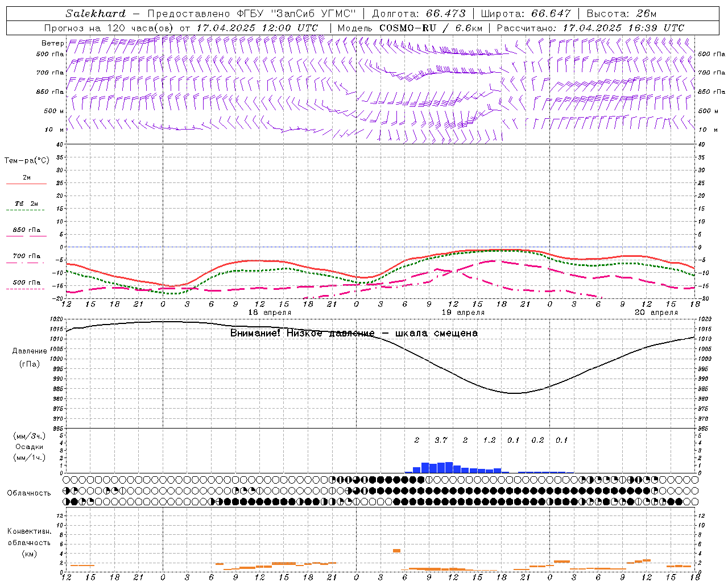
Task: Select the "(км)" unit under convective cloudiness
Action: (29, 554)
